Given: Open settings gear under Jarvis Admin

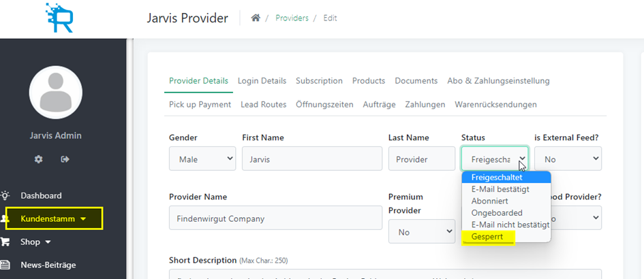Looking at the screenshot, I should [x=39, y=159].
